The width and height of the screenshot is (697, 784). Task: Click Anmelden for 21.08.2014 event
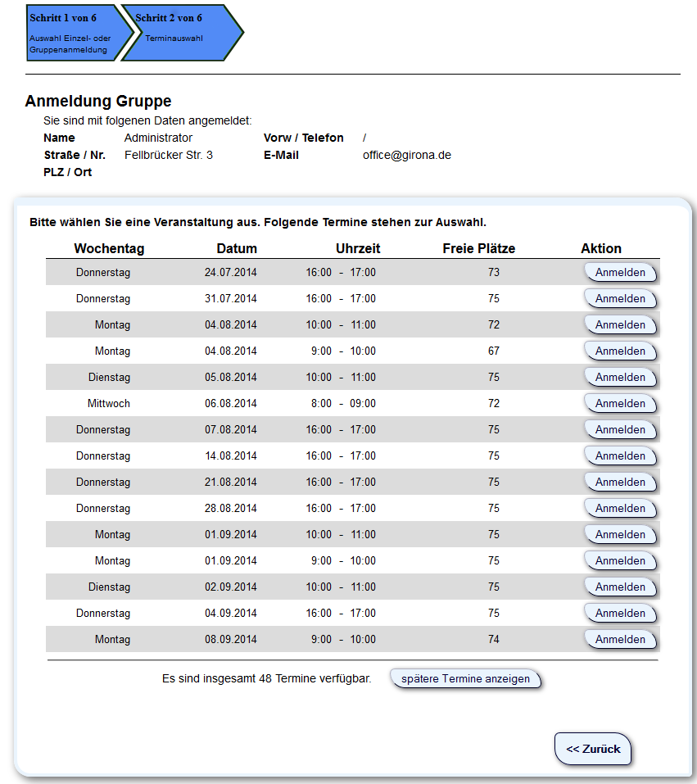tap(620, 483)
